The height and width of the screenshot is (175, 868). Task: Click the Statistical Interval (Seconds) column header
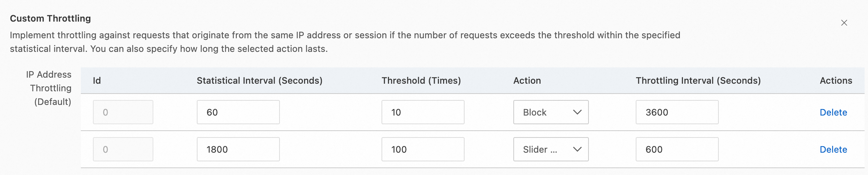pos(259,81)
